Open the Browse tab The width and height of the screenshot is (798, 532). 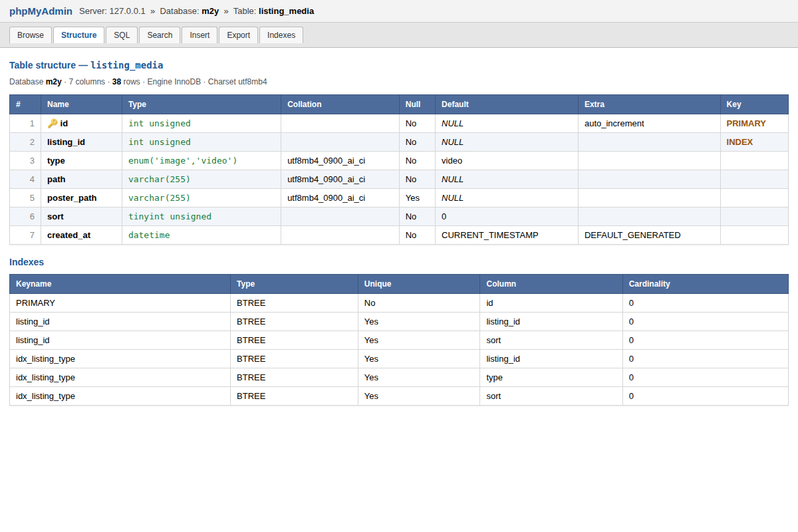pos(31,35)
